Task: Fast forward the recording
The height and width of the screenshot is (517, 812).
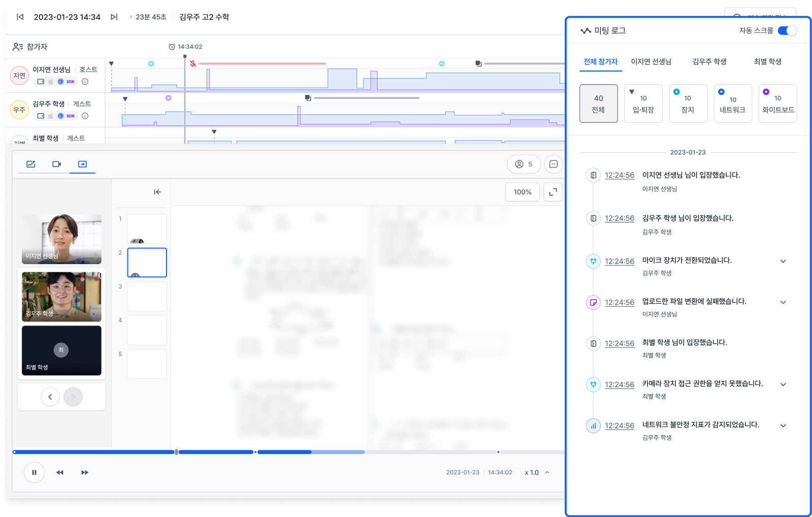Action: coord(85,472)
